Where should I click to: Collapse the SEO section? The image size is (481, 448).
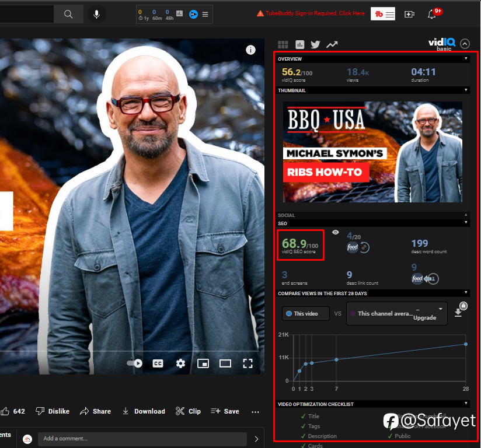point(466,222)
